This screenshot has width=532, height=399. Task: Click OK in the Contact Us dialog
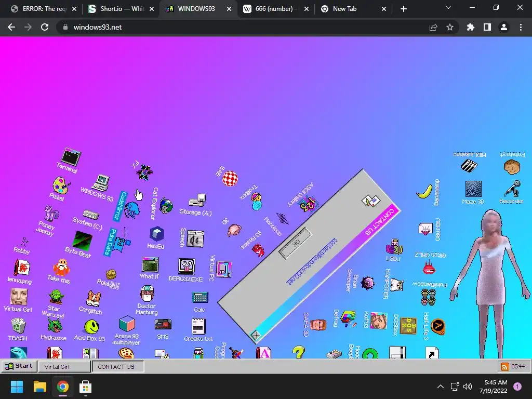[x=295, y=243]
